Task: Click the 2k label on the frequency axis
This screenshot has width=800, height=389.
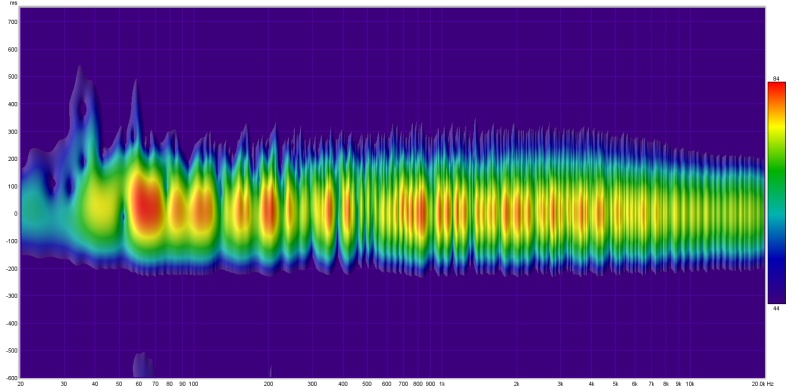Action: 516,383
